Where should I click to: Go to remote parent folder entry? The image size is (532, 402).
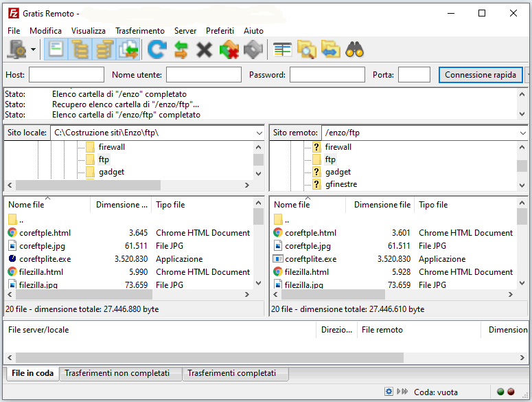[281, 220]
